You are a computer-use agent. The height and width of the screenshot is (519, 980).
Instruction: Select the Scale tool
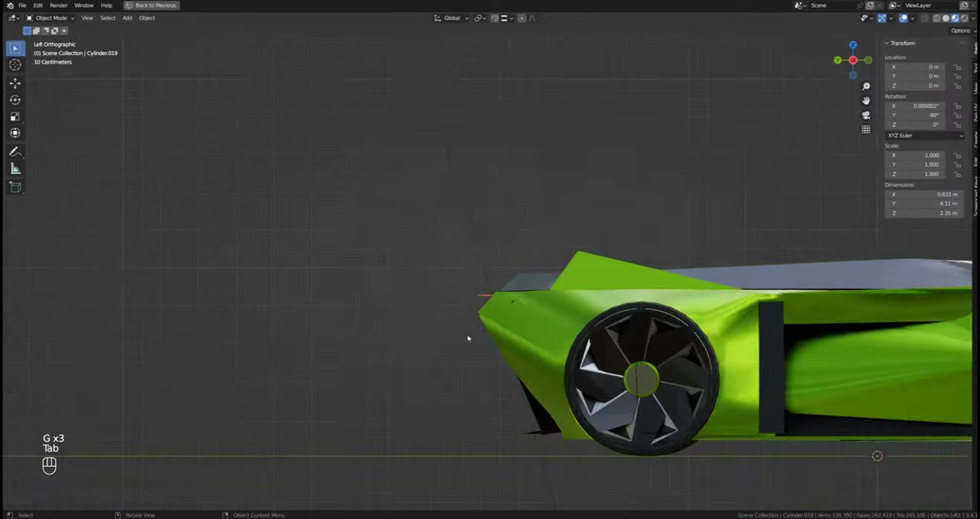pyautogui.click(x=15, y=116)
